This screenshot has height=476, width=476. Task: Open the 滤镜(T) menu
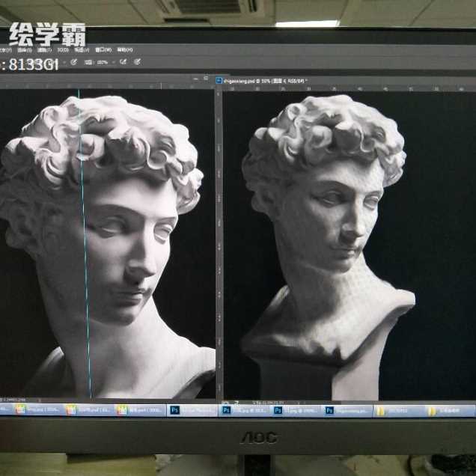tap(45, 50)
